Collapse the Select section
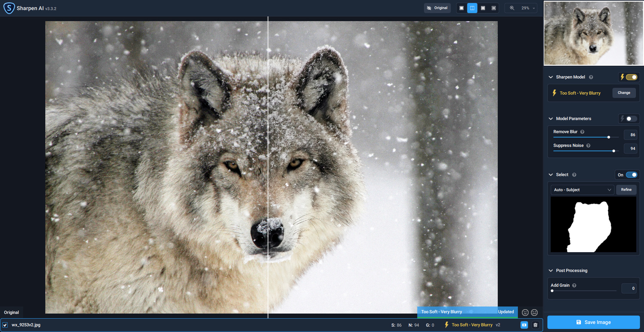 point(551,175)
